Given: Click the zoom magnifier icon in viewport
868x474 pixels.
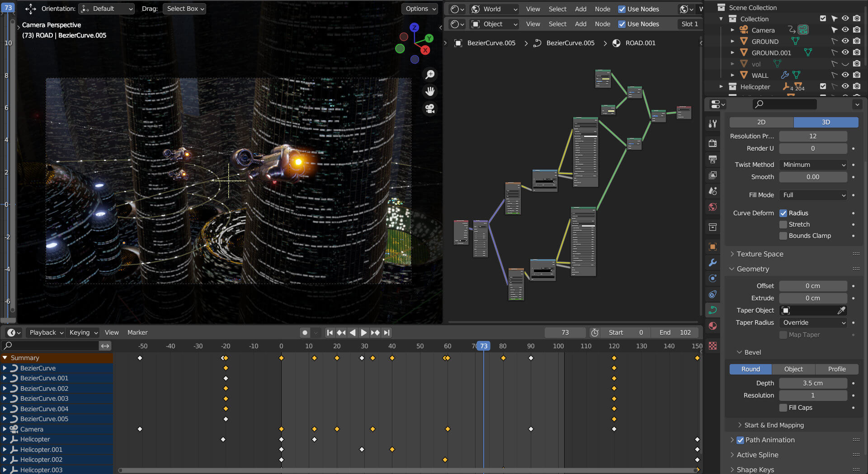Looking at the screenshot, I should (x=430, y=75).
